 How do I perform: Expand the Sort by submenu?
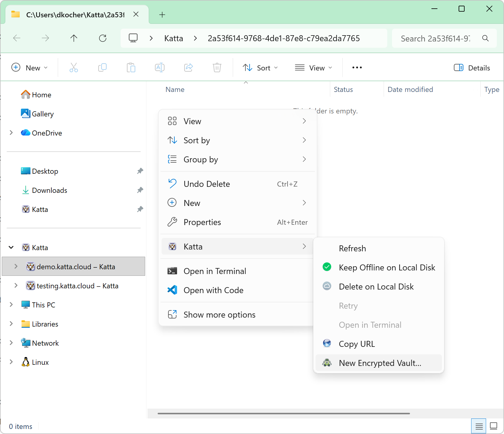(x=237, y=140)
